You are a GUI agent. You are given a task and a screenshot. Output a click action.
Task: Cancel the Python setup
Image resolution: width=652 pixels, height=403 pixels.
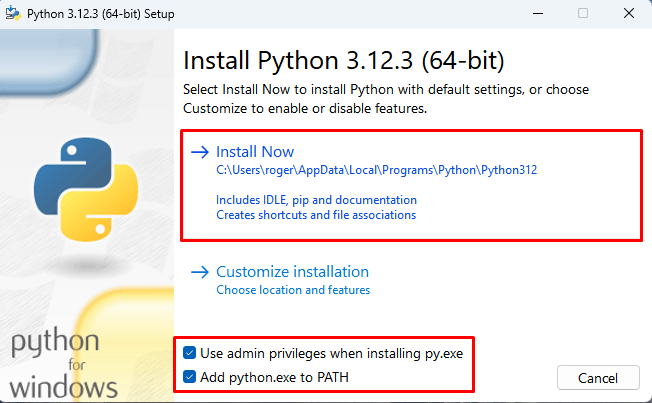pyautogui.click(x=598, y=378)
